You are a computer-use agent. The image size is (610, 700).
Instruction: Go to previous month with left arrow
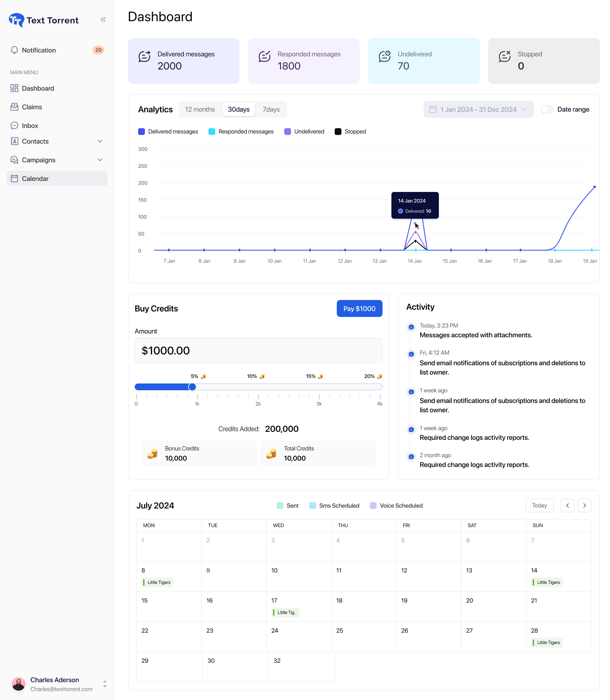point(568,506)
